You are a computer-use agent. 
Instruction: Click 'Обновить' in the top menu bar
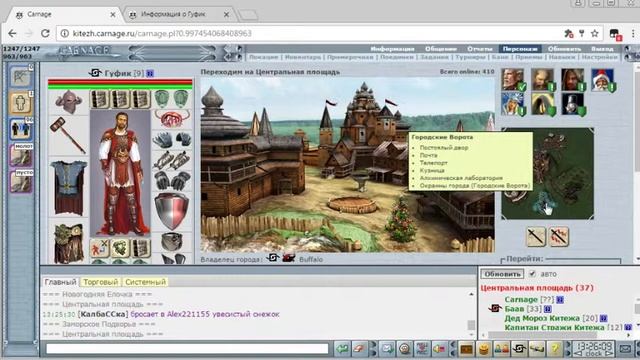564,49
